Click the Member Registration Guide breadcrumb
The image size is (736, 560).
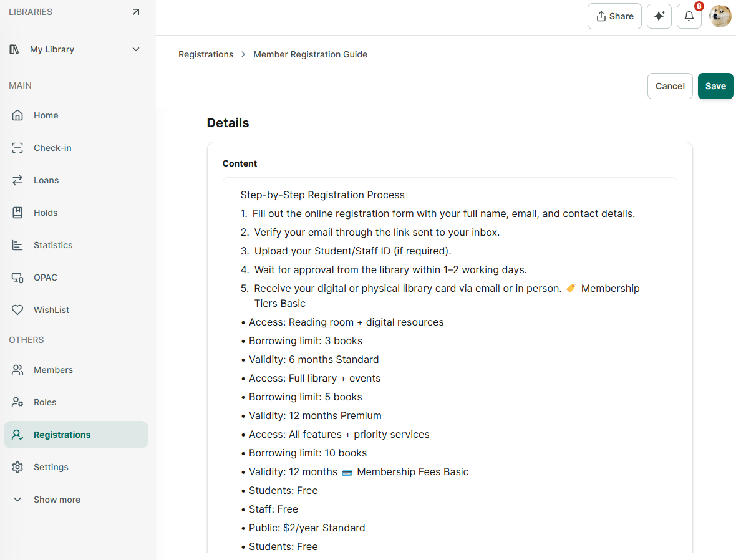310,54
